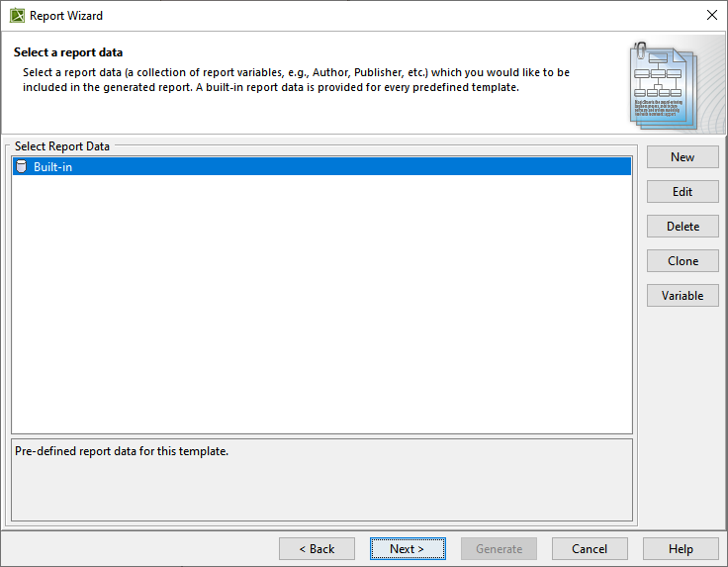The image size is (728, 567).
Task: Click the Generate button
Action: point(499,549)
